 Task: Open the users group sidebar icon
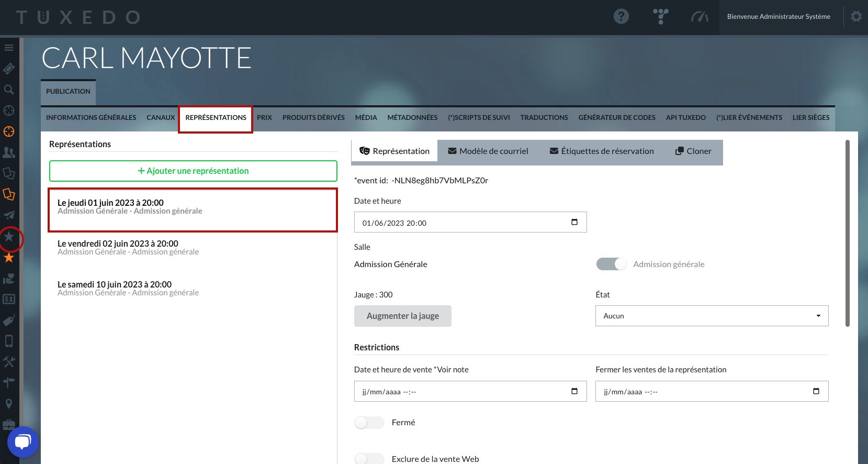tap(9, 152)
